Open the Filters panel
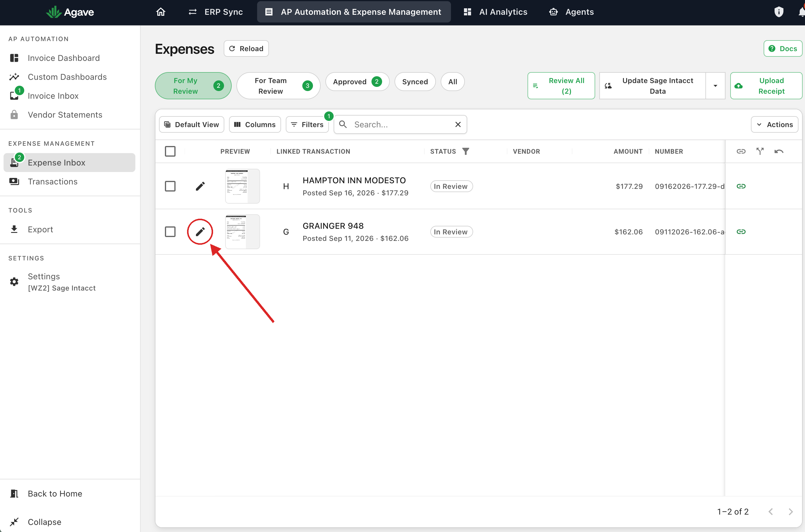The height and width of the screenshot is (532, 805). (x=307, y=124)
